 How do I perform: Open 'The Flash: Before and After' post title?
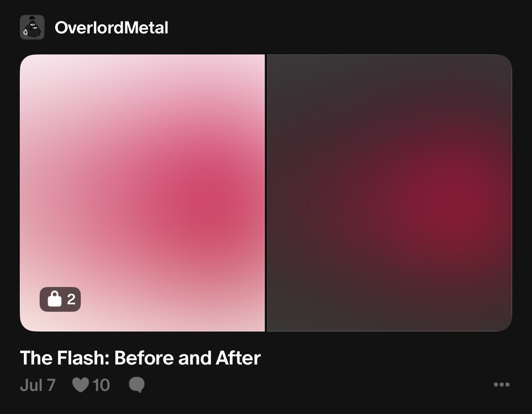[140, 358]
